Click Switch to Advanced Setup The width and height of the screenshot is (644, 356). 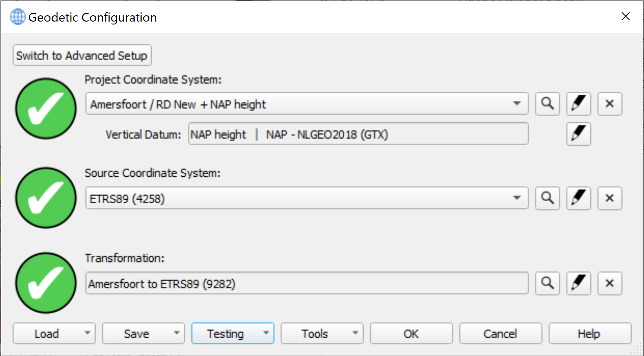click(82, 55)
